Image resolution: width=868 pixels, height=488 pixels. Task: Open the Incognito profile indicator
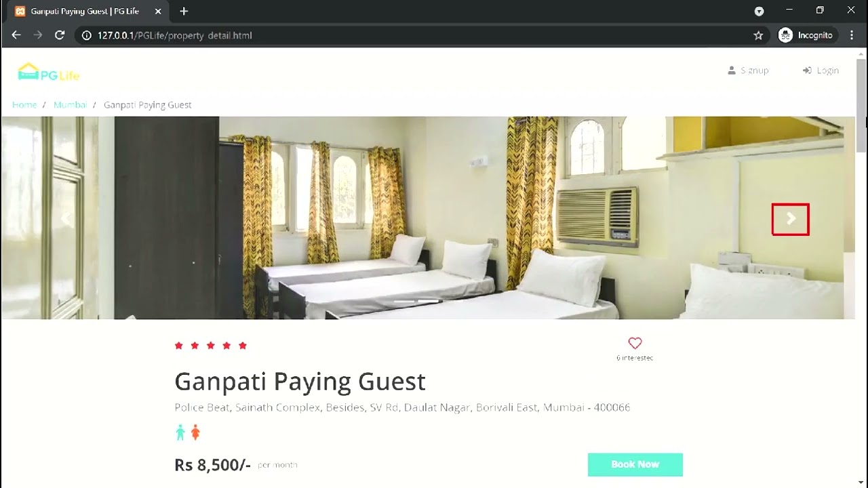coord(806,35)
